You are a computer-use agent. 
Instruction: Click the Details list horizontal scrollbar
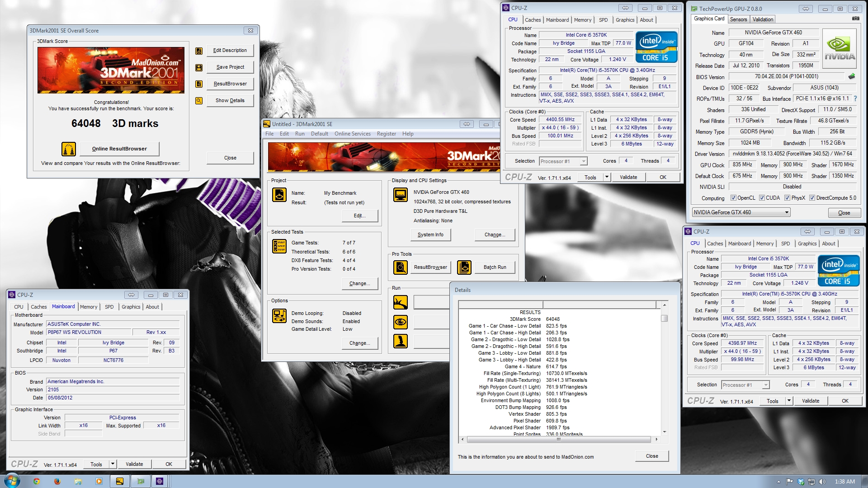559,439
